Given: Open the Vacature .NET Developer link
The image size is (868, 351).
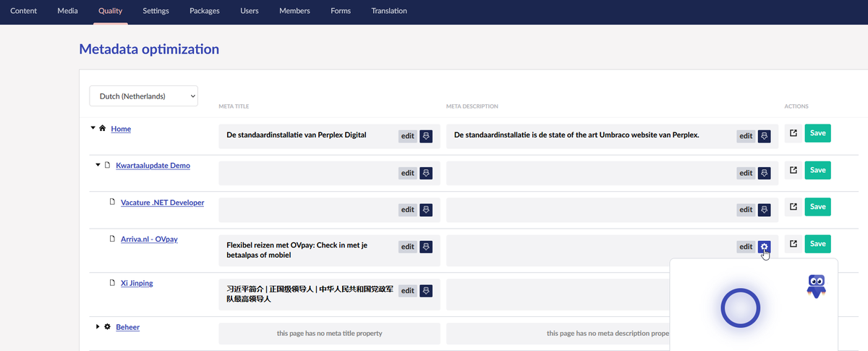Looking at the screenshot, I should [x=162, y=203].
